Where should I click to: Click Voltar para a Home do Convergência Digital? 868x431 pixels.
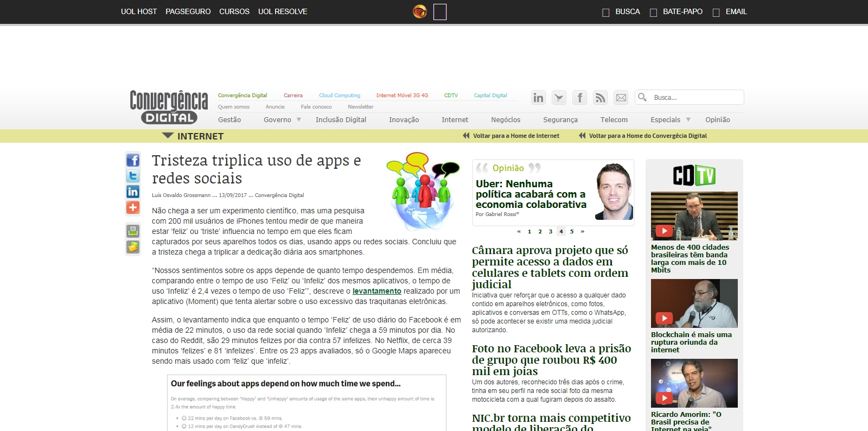[648, 136]
